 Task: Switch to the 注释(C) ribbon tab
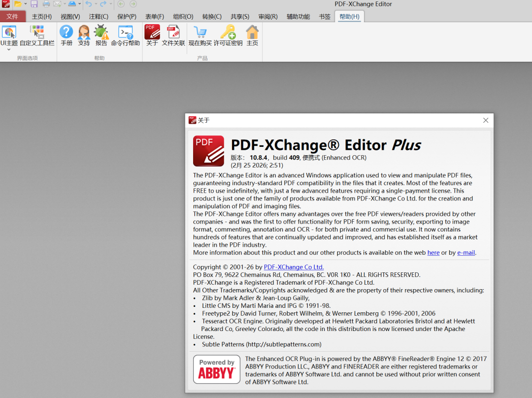tap(99, 17)
